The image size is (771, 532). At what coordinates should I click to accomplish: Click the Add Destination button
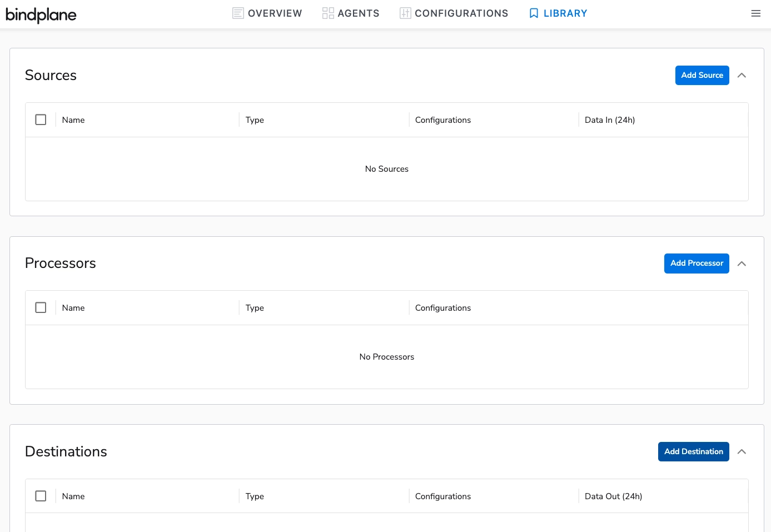click(693, 451)
